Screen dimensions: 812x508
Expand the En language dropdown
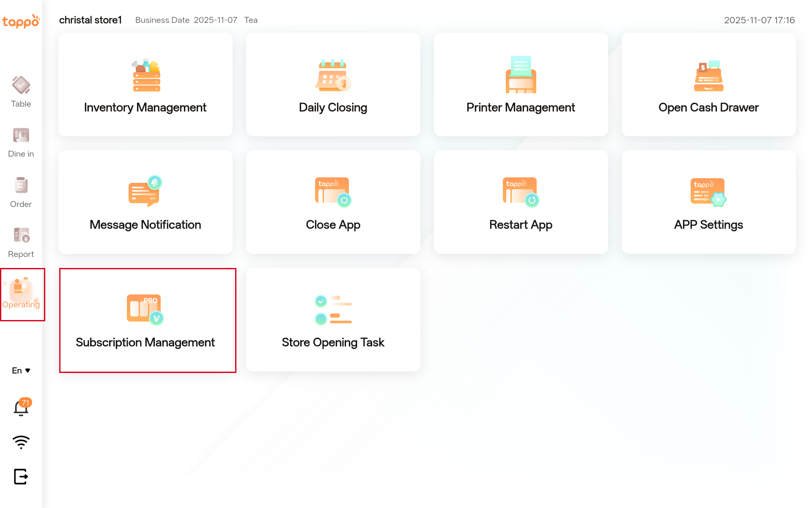point(21,370)
